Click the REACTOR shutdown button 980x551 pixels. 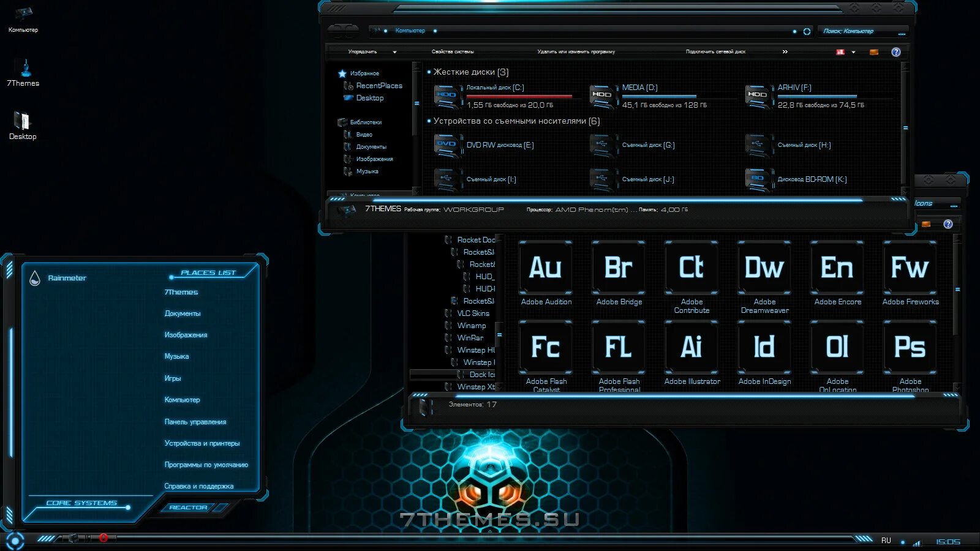pos(188,508)
